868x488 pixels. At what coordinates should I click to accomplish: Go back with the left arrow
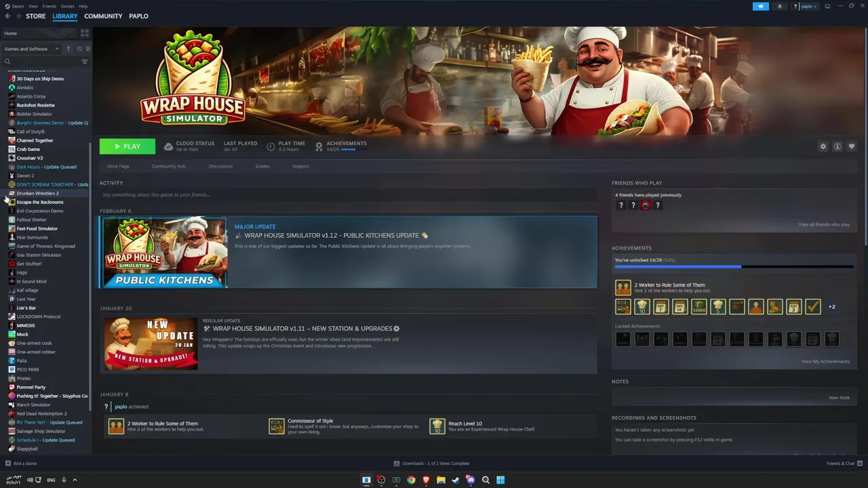coord(7,16)
